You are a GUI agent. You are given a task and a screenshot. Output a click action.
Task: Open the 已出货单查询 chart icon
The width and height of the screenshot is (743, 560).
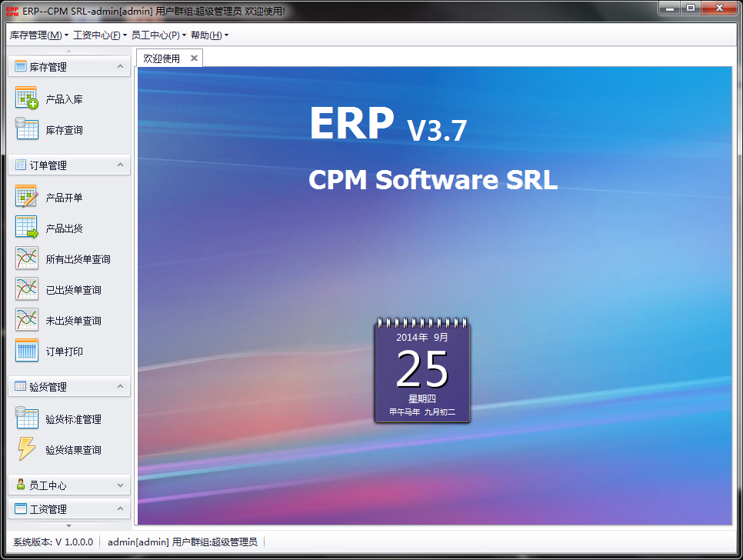pyautogui.click(x=26, y=289)
